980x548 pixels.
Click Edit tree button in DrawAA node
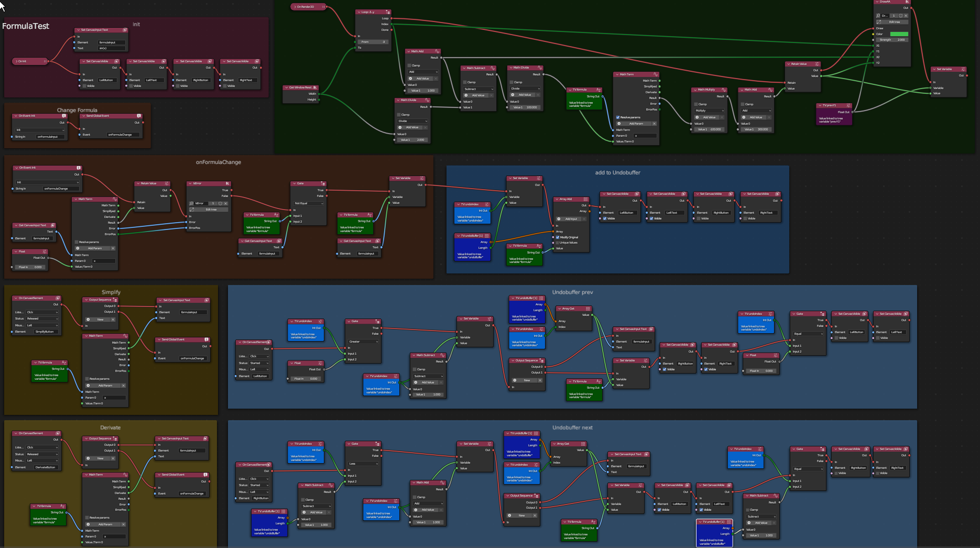click(x=894, y=22)
